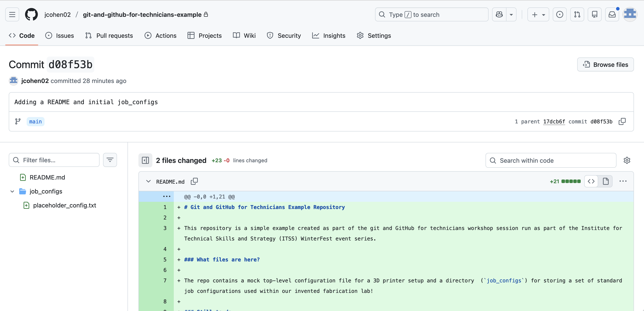Copy the full commit SHA icon

coord(622,121)
